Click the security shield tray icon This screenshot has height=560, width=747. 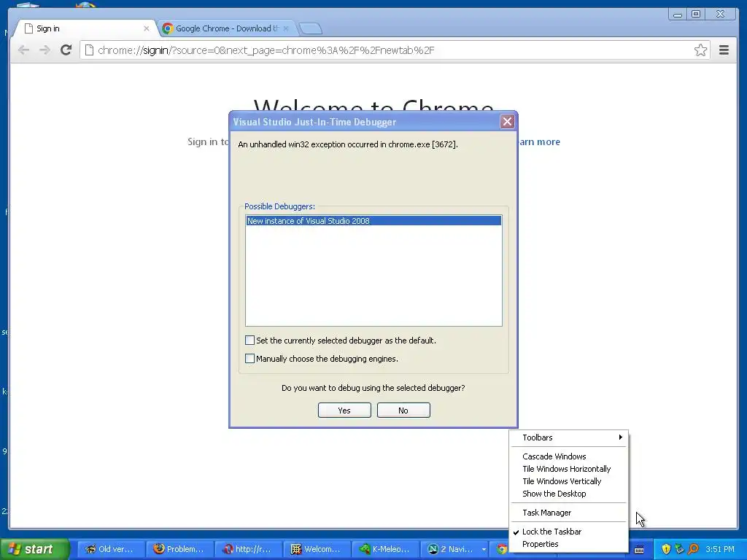click(x=666, y=549)
